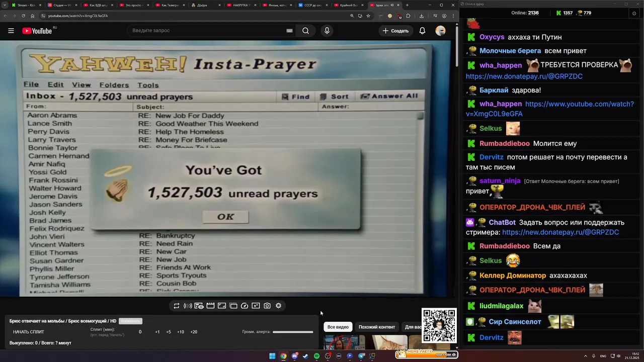
Task: Go to YouTube home via logo
Action: [37, 31]
